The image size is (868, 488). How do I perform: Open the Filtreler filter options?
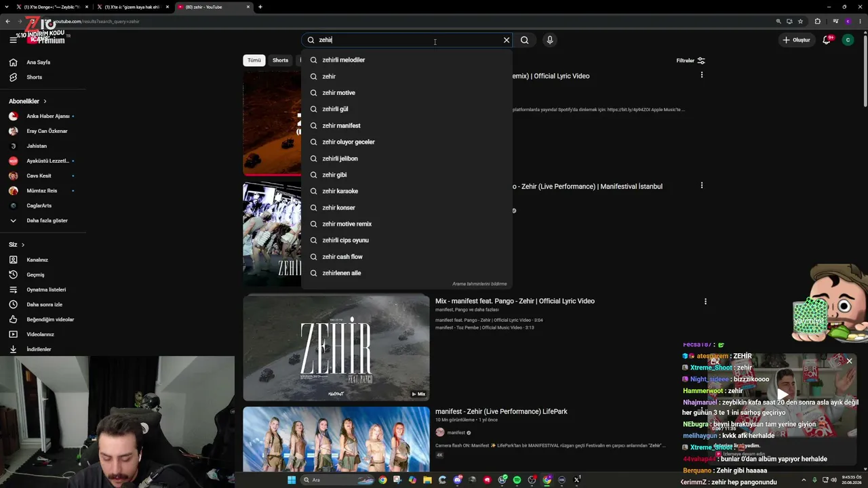click(x=690, y=60)
